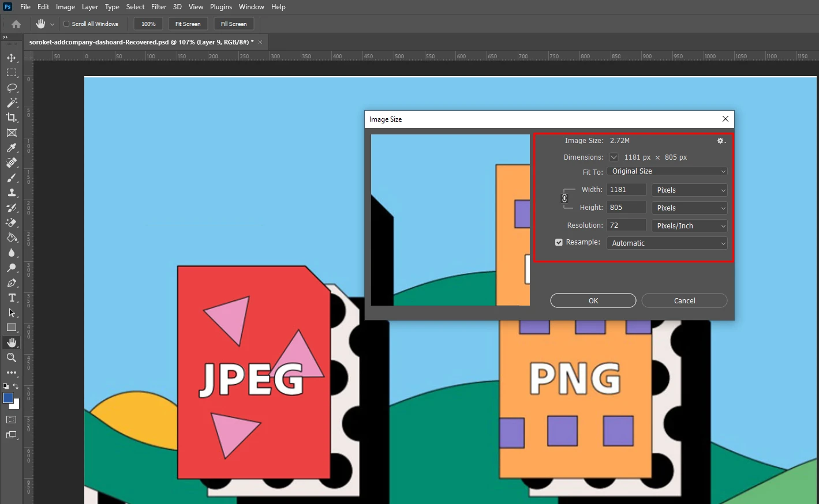Viewport: 819px width, 504px height.
Task: Open the Resolution units dropdown
Action: 690,226
